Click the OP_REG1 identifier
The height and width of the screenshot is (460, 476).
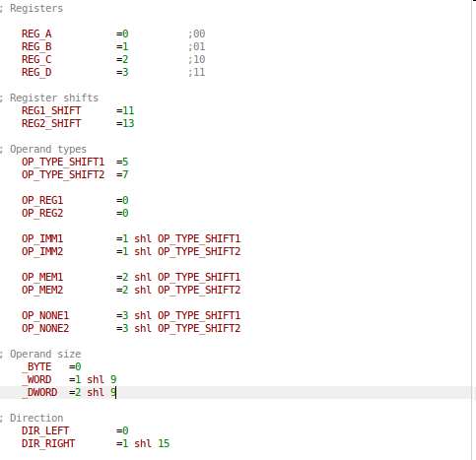pyautogui.click(x=42, y=200)
